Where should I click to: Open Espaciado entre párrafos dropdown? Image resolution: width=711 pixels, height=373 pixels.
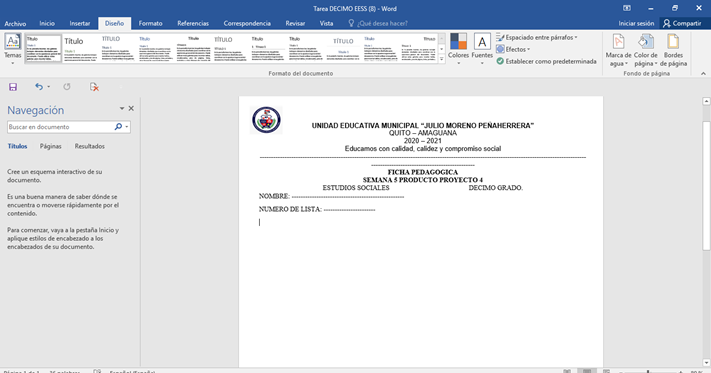(537, 38)
